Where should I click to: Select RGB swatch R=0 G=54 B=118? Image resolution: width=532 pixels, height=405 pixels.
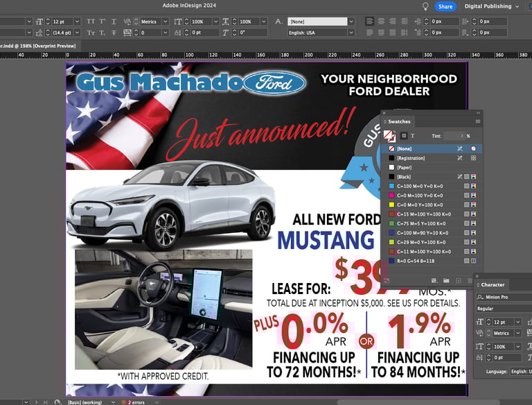tap(432, 261)
